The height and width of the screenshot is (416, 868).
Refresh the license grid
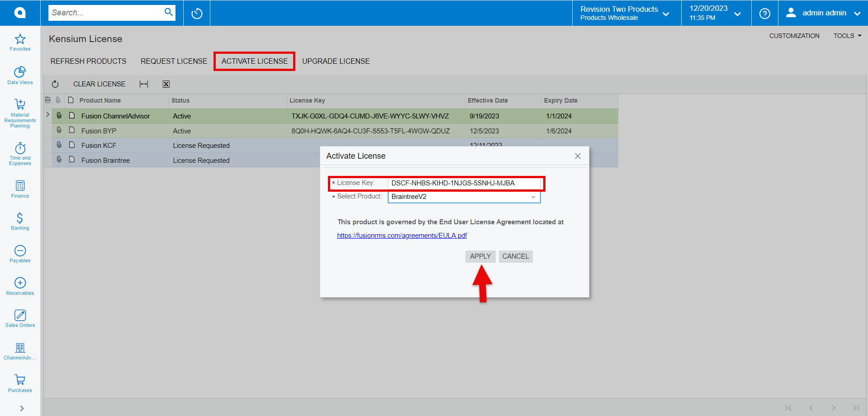click(55, 84)
